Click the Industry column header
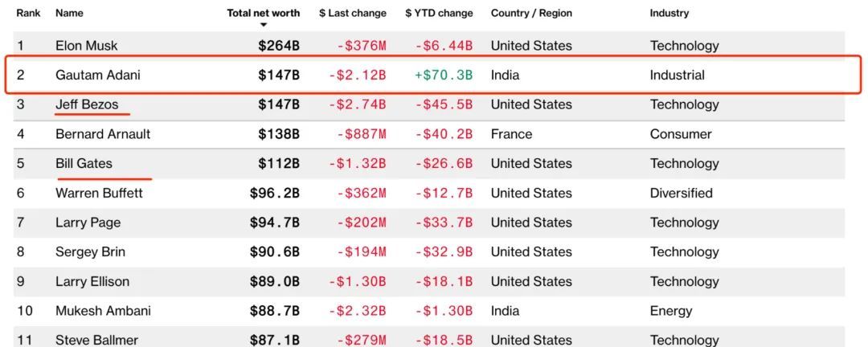Image resolution: width=868 pixels, height=347 pixels. tap(669, 13)
